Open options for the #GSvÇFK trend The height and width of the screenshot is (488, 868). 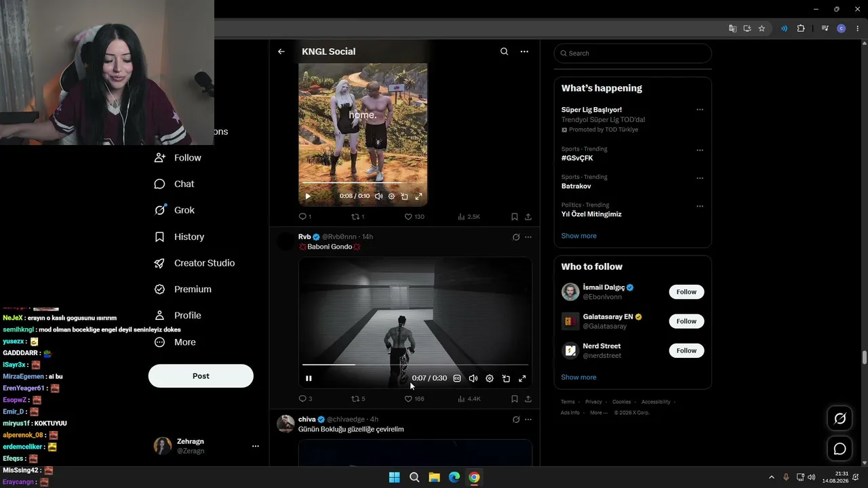(x=700, y=150)
